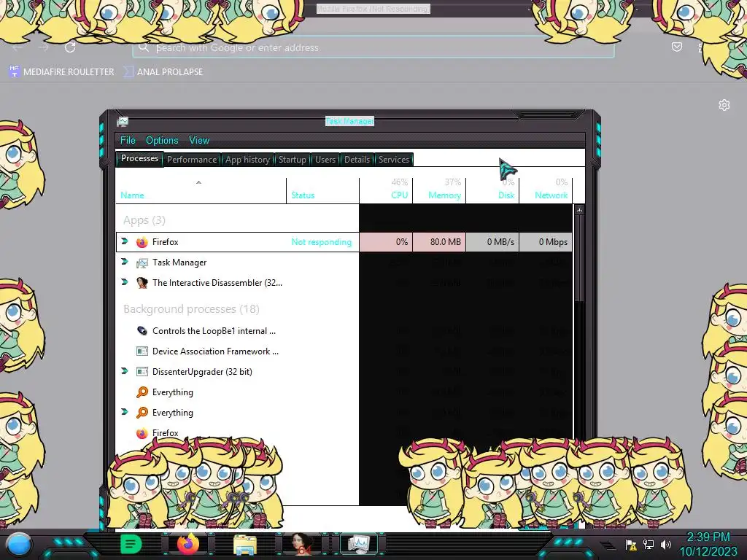This screenshot has height=560, width=747.
Task: Sort by the Disk column header
Action: pos(492,190)
